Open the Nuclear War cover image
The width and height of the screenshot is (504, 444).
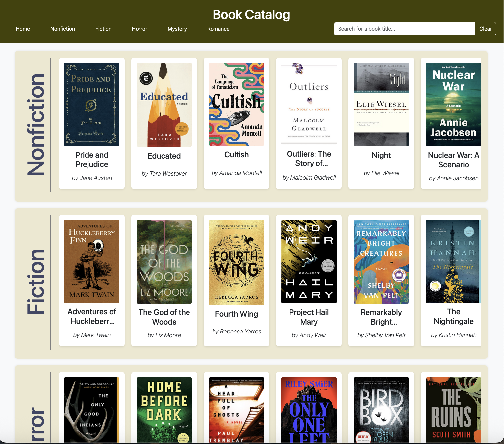pos(453,104)
